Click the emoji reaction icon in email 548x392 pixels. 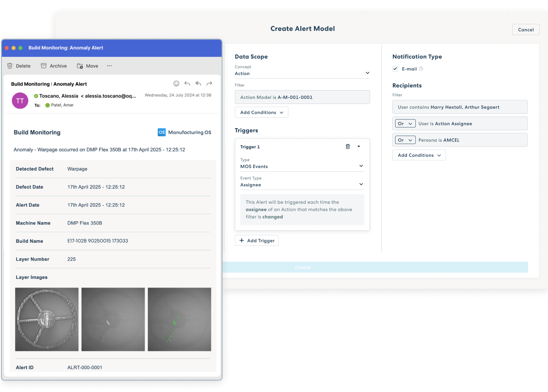click(176, 84)
